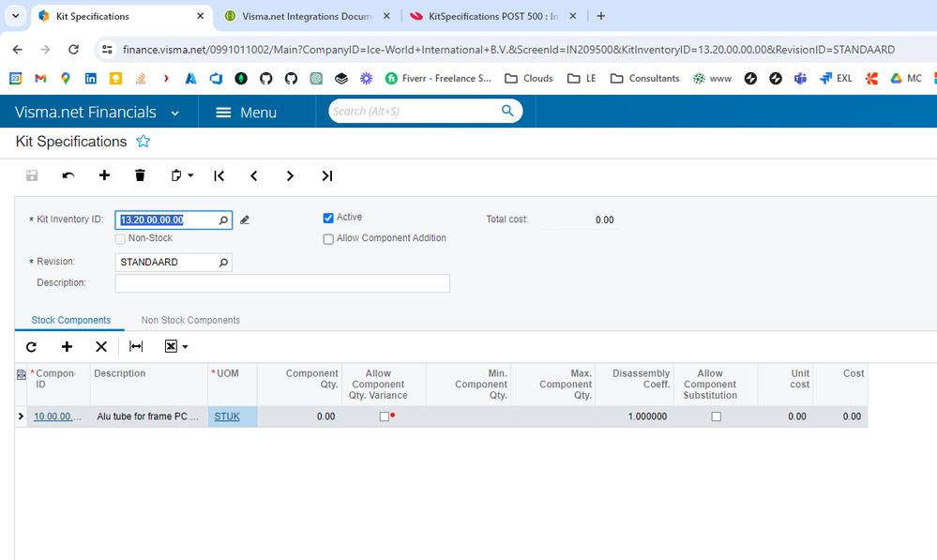
Task: Toggle Allow Component Qty. Variance for Alu tube row
Action: [385, 416]
